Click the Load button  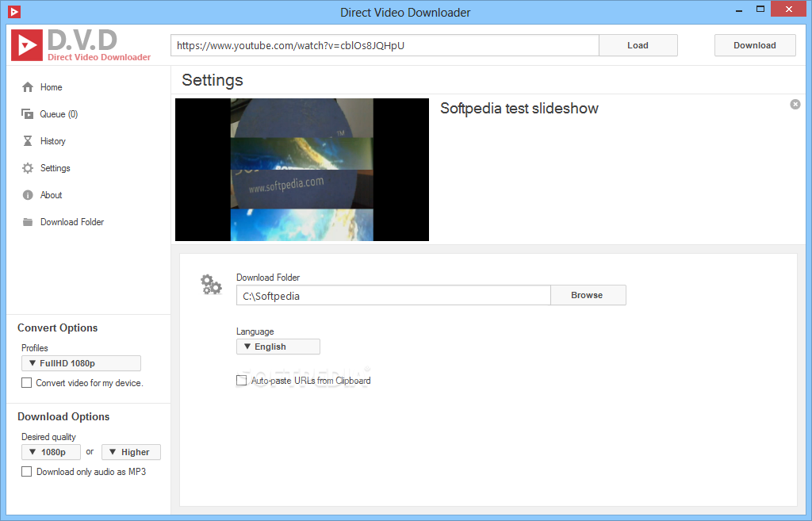(638, 45)
